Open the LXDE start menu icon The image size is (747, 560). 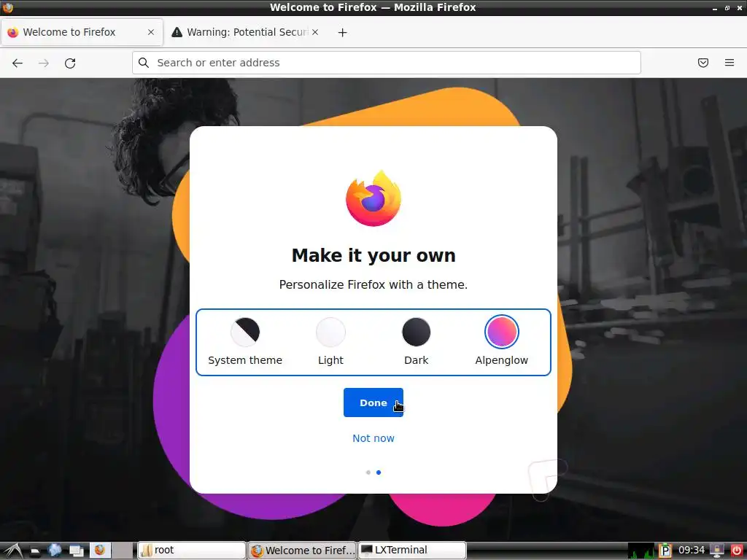12,551
